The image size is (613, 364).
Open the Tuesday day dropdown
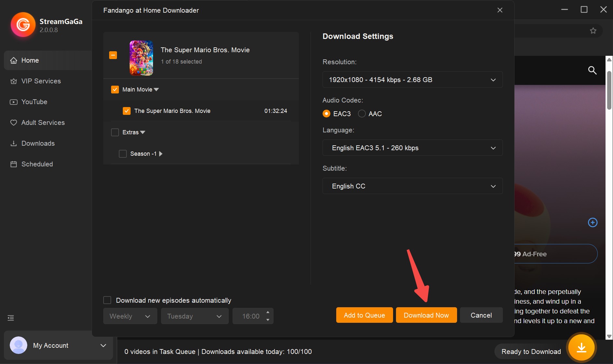[195, 316]
